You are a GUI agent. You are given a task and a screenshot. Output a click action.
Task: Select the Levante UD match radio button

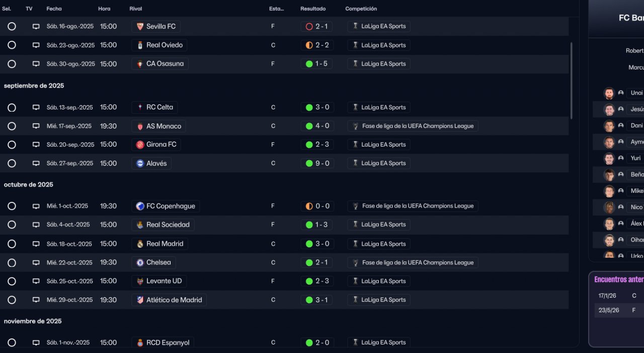point(12,281)
